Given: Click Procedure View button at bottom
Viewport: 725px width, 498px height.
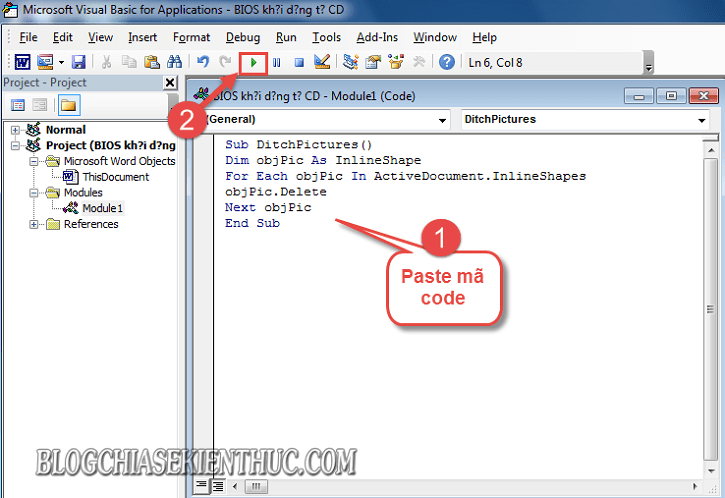Looking at the screenshot, I should (x=202, y=486).
